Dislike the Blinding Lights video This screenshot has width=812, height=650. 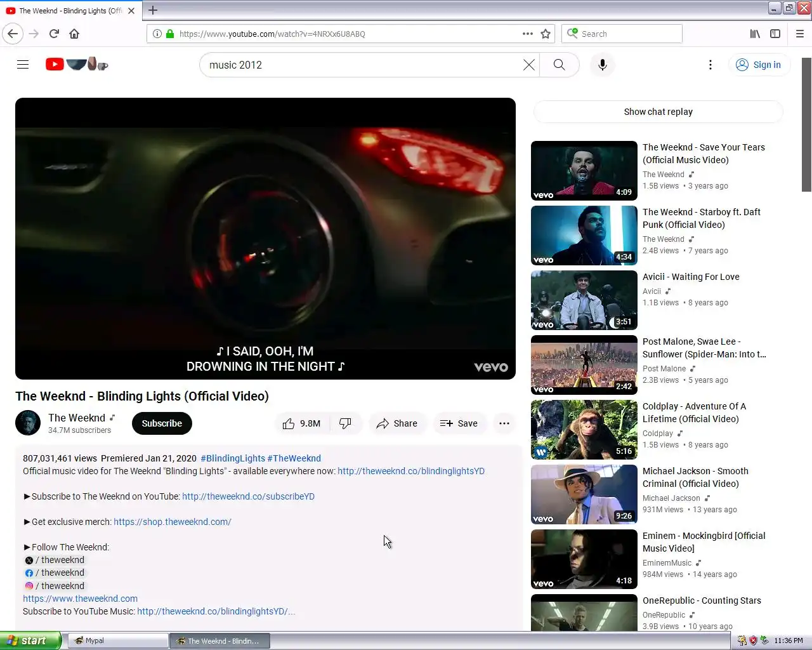pyautogui.click(x=346, y=423)
